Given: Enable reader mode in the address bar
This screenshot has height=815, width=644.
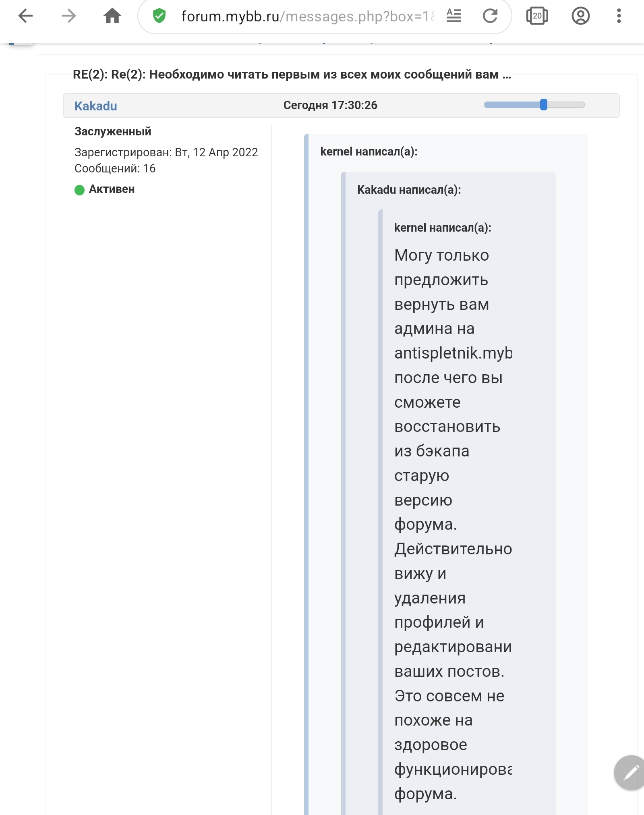Looking at the screenshot, I should (454, 16).
